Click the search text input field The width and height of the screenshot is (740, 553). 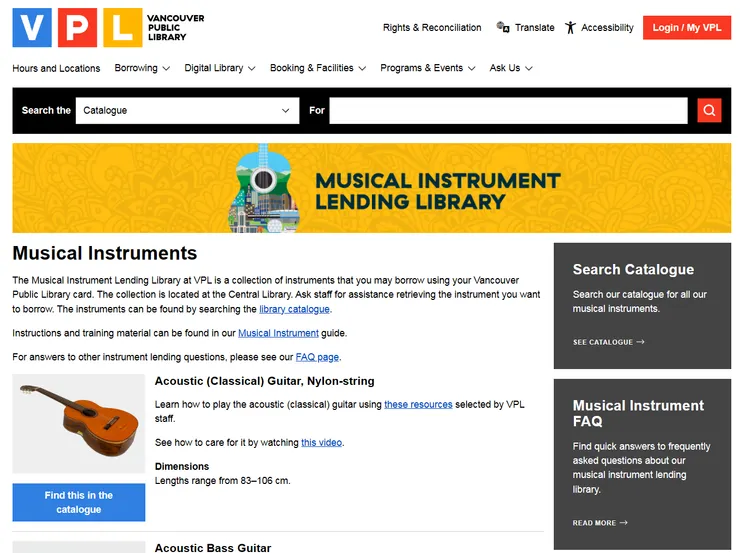pyautogui.click(x=508, y=110)
